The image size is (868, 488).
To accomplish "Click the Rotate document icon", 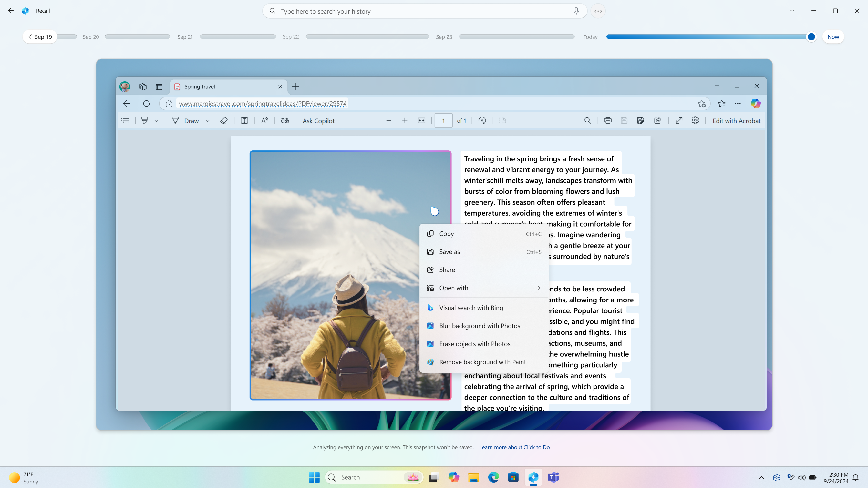I will tap(483, 121).
